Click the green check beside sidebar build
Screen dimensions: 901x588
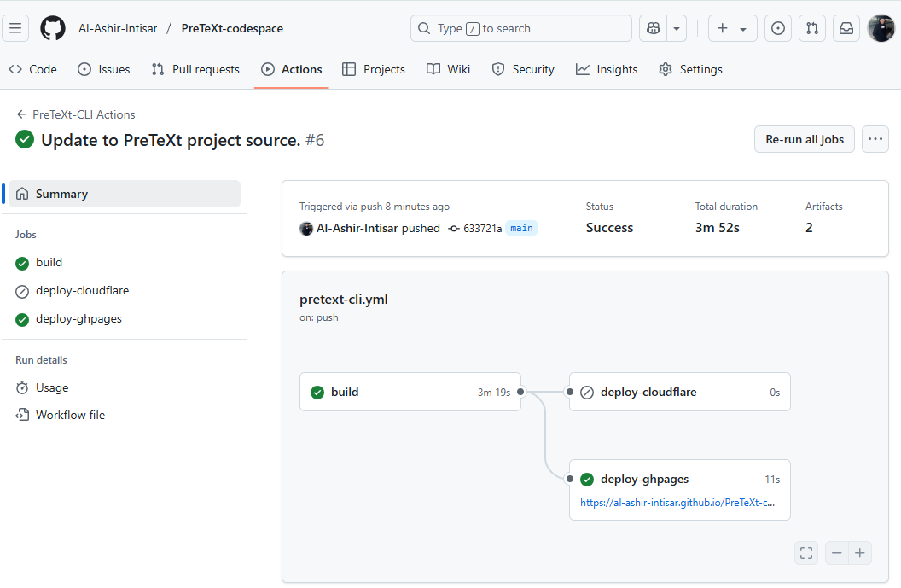tap(22, 263)
